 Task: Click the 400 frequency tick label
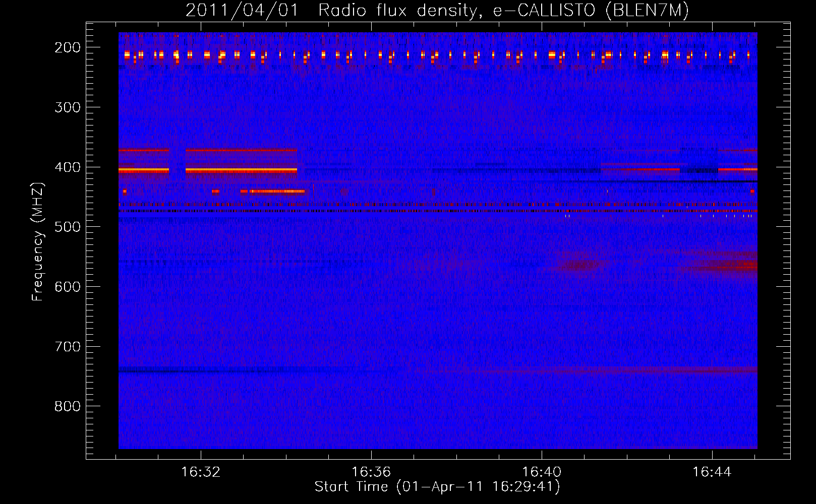68,167
